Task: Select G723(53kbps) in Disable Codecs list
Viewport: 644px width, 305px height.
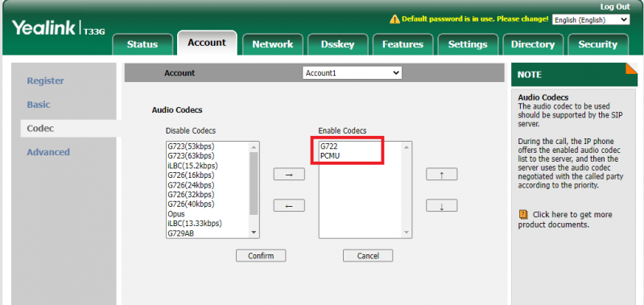Action: [191, 146]
